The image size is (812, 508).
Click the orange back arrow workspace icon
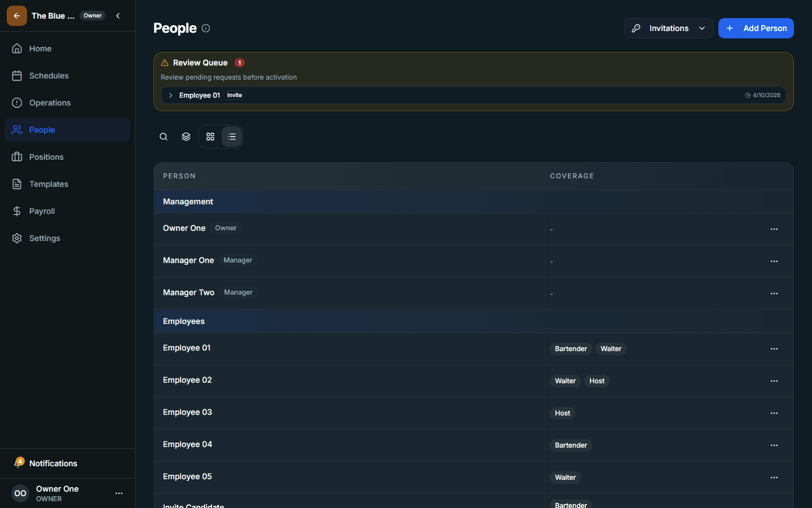click(x=17, y=16)
